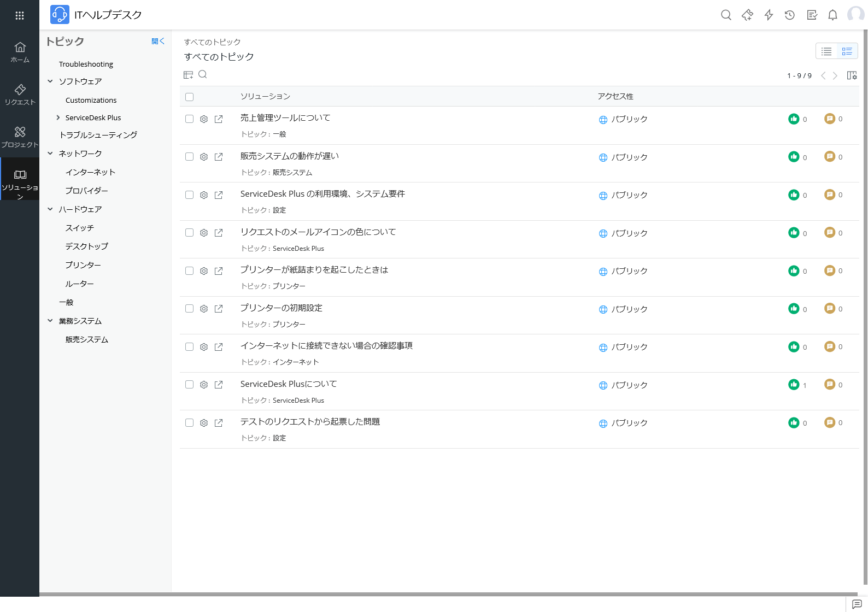Open 販売システムの動作が遅い in new window icon
This screenshot has width=868, height=612.
pos(219,157)
